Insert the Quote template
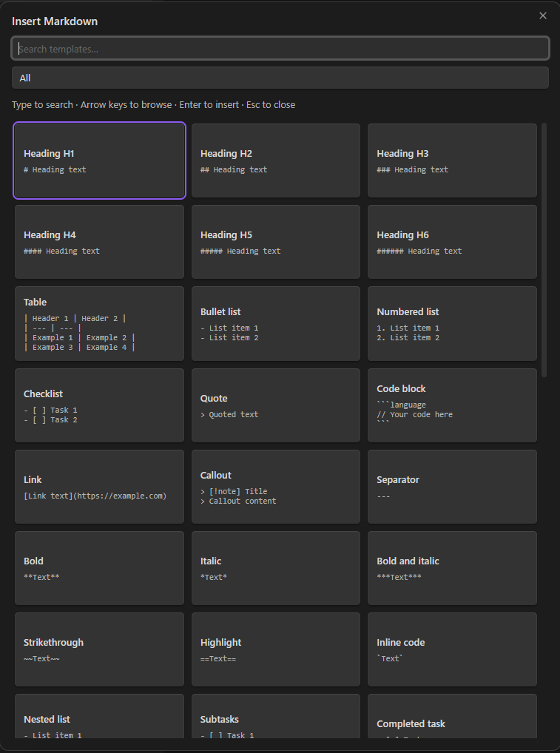The image size is (560, 753). (276, 405)
